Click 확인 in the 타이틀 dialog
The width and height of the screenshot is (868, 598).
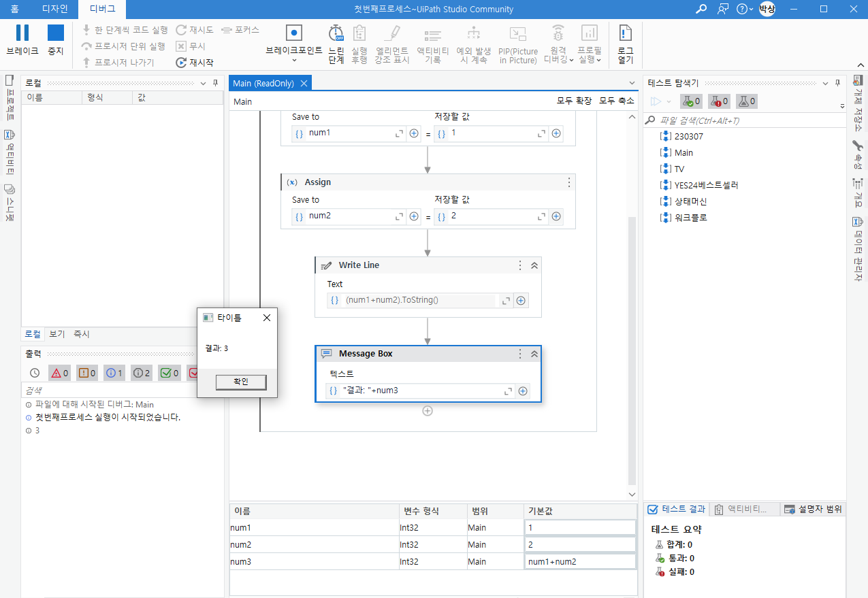(x=240, y=382)
